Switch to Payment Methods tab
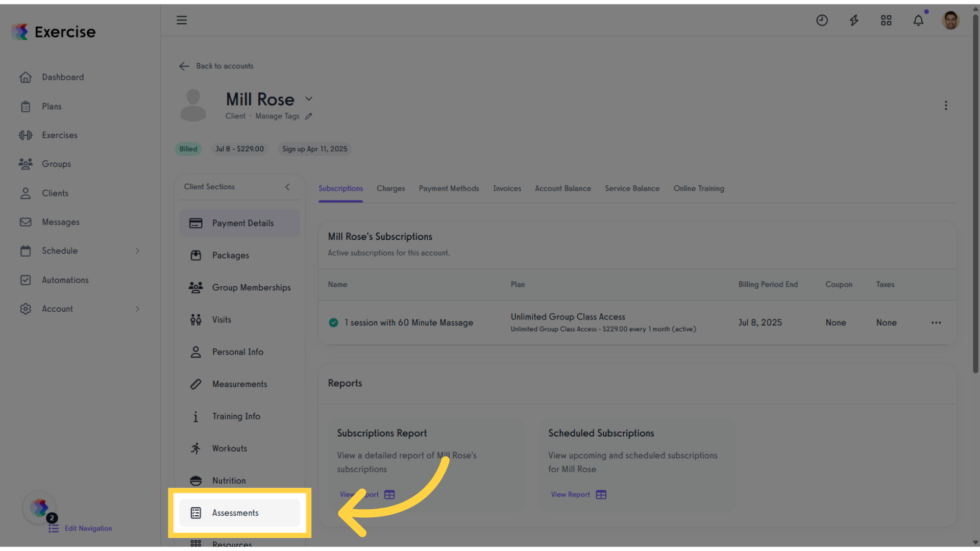 tap(449, 189)
